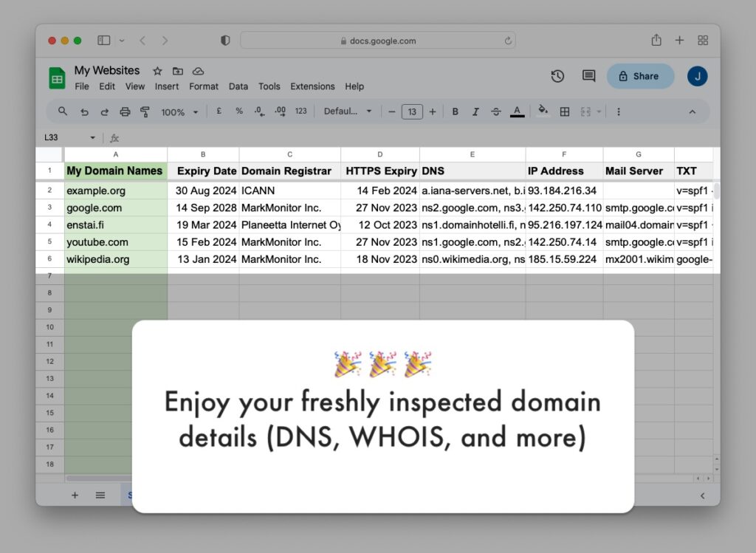Add a new sheet
This screenshot has width=756, height=553.
tap(75, 495)
